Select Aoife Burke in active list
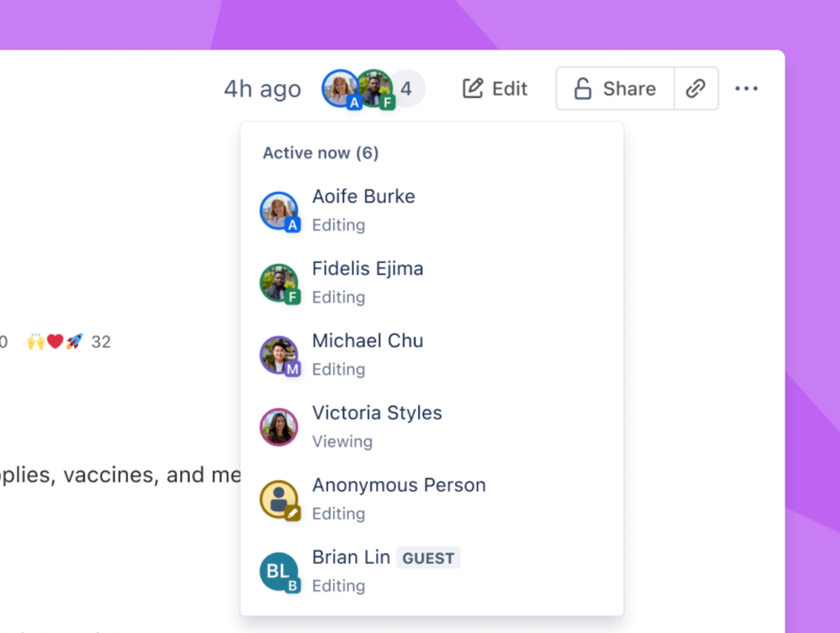This screenshot has width=840, height=633. [432, 210]
